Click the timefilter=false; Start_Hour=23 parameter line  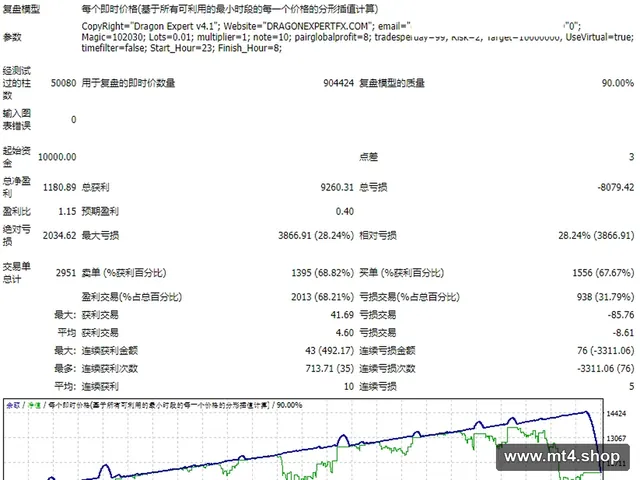click(x=182, y=48)
